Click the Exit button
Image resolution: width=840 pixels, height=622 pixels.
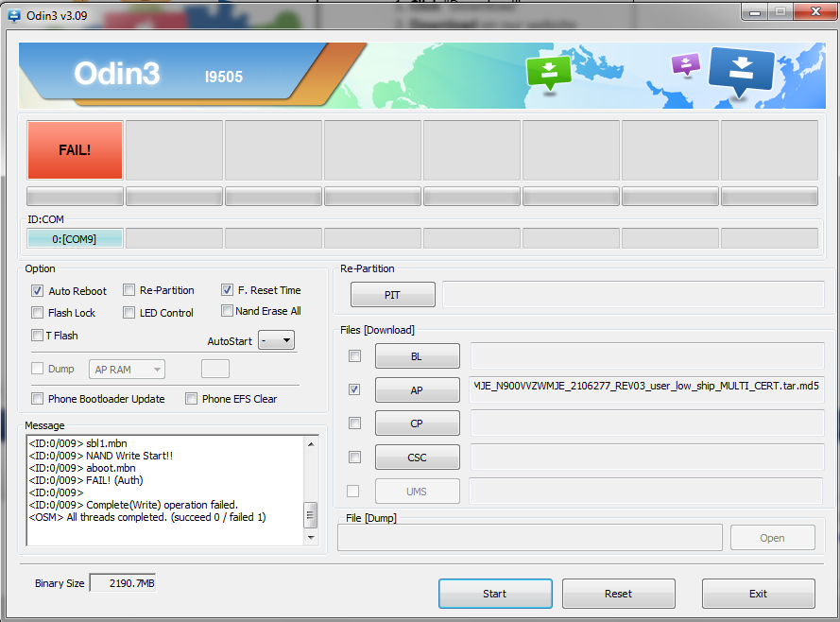click(x=759, y=594)
